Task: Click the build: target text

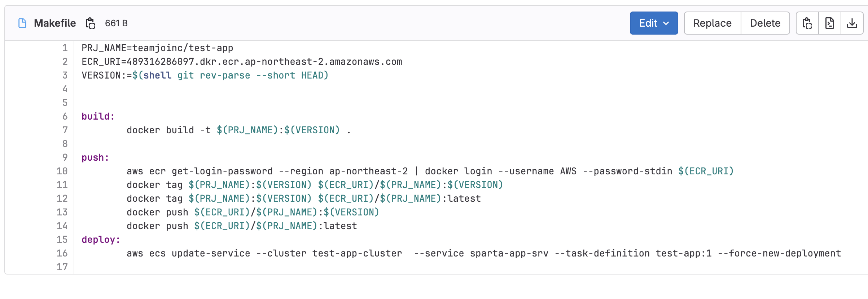Action: [x=98, y=116]
